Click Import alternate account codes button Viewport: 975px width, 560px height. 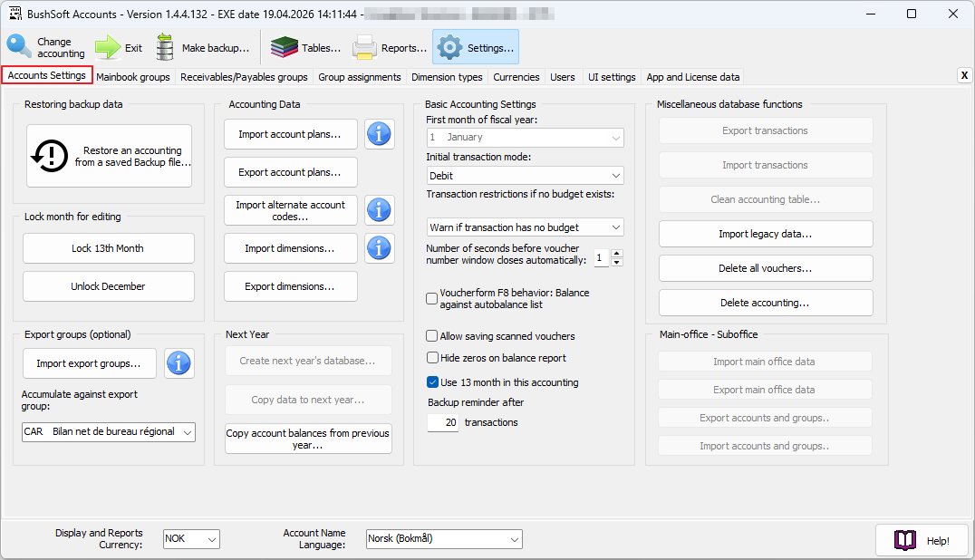point(290,210)
